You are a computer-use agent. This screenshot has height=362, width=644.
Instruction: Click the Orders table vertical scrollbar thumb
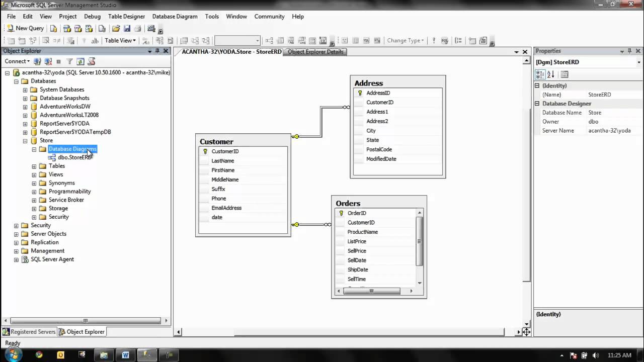coord(420,241)
